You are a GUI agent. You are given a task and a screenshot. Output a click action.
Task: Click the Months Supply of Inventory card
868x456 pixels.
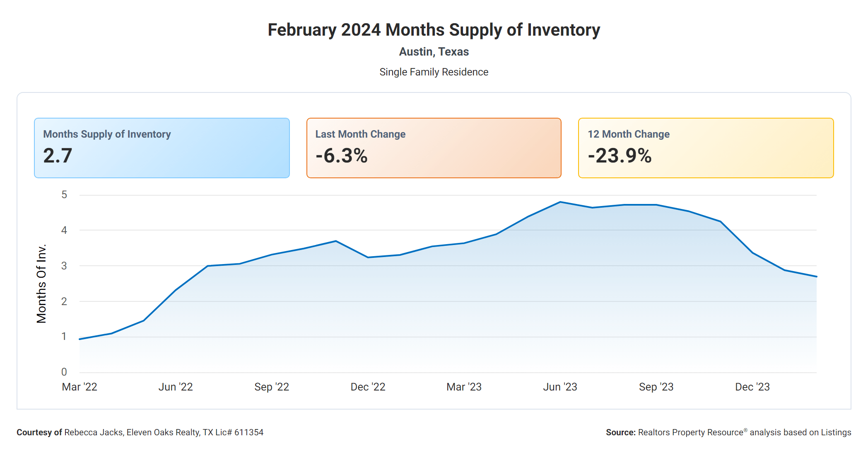tap(162, 148)
